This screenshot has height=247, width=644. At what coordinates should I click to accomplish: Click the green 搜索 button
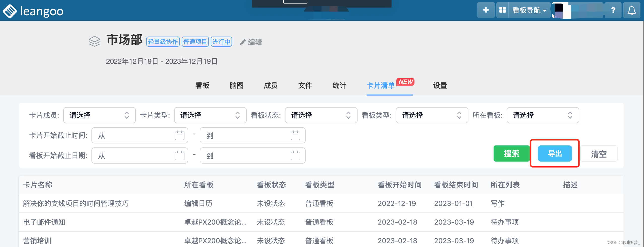coord(511,154)
